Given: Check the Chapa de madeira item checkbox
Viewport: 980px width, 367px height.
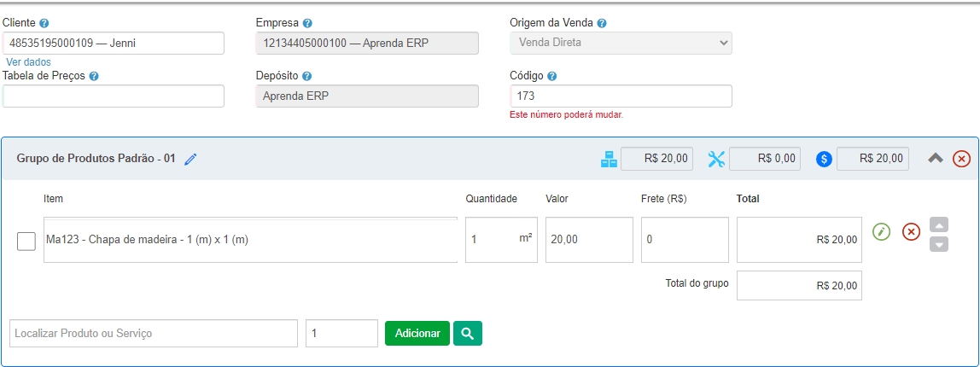Looking at the screenshot, I should (x=26, y=242).
